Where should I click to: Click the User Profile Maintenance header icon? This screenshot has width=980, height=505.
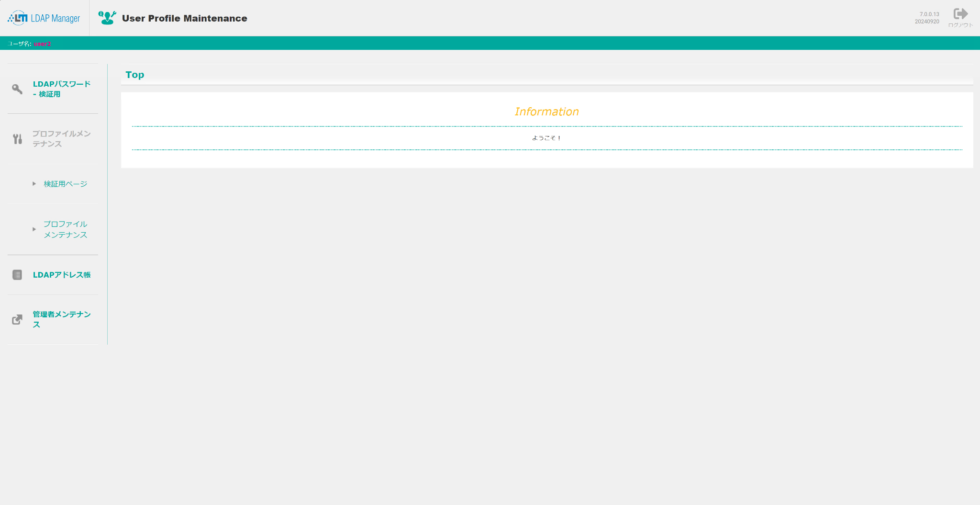point(107,18)
